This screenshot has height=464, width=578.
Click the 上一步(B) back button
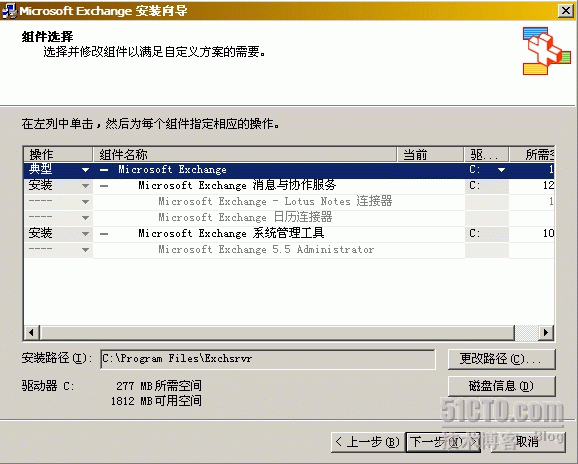point(368,442)
